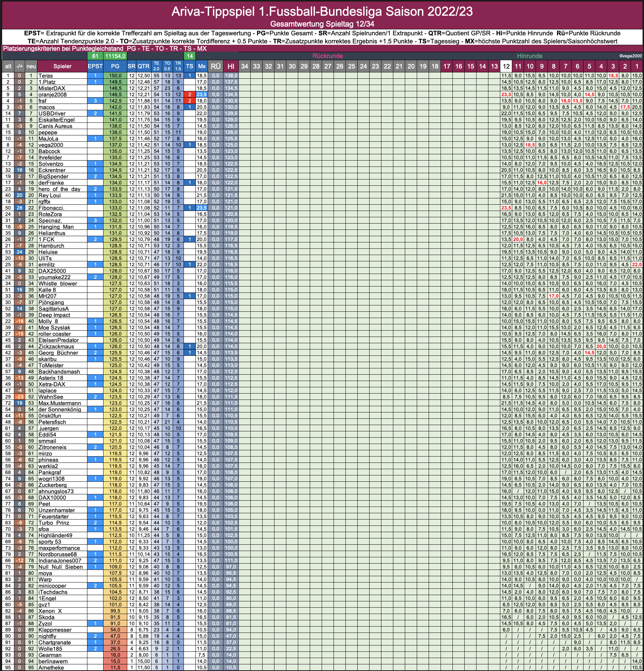Click player name 'Petersfisch'
This screenshot has height=671, width=644.
[x=52, y=422]
